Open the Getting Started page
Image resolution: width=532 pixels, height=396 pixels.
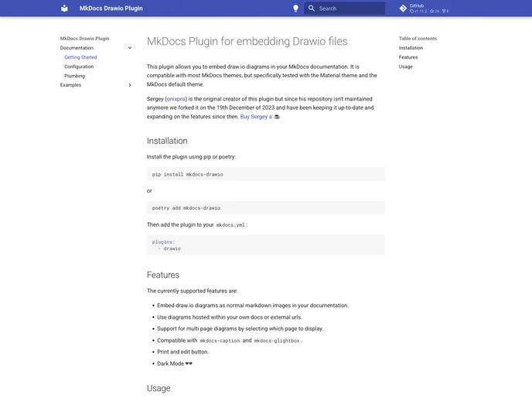80,57
